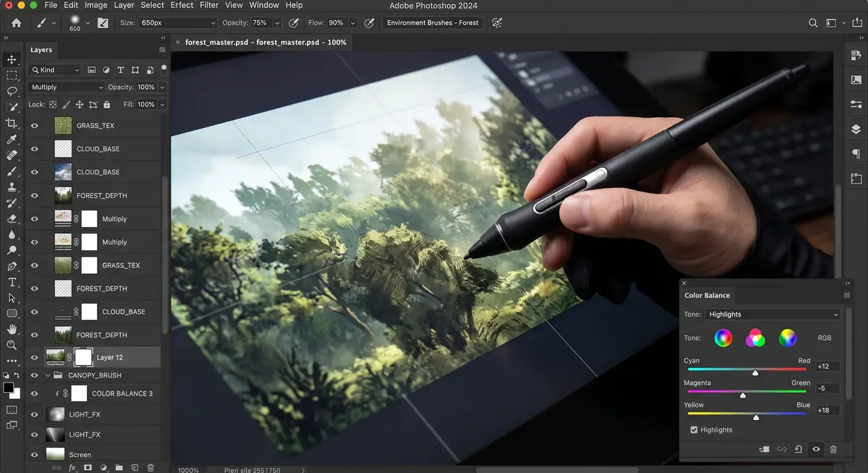
Task: Open the Filter menu
Action: pyautogui.click(x=209, y=5)
